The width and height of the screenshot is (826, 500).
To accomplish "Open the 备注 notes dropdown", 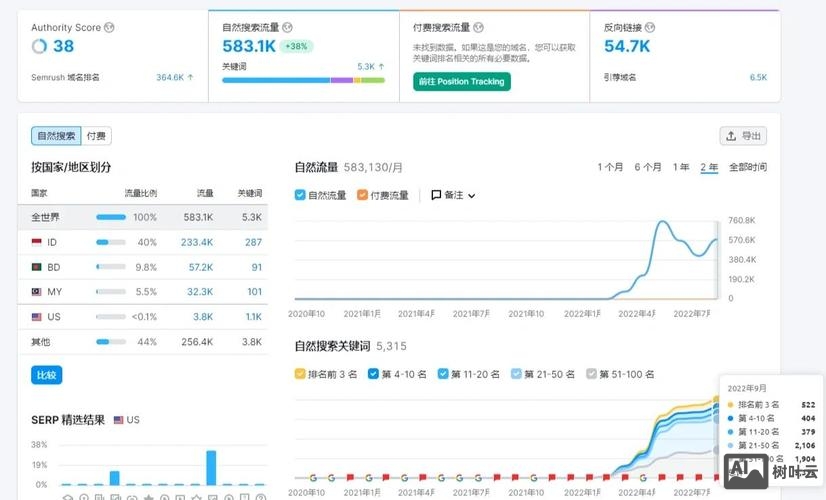I will tap(453, 195).
